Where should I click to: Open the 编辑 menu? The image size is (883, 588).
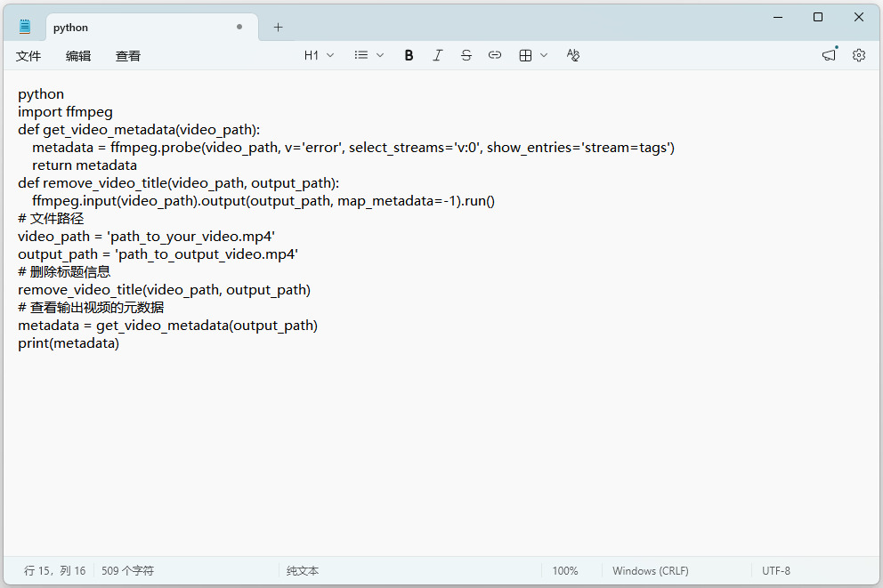[x=78, y=56]
